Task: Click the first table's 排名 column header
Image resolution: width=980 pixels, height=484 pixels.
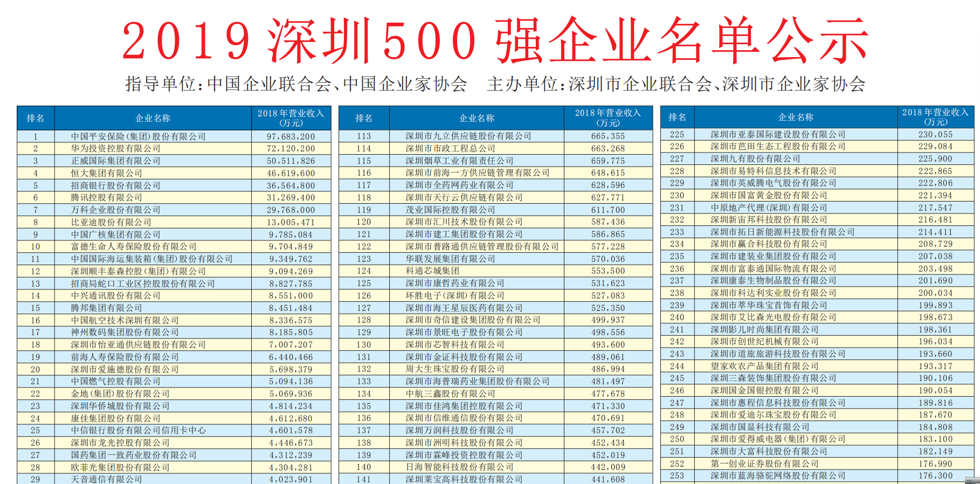Action: tap(36, 118)
